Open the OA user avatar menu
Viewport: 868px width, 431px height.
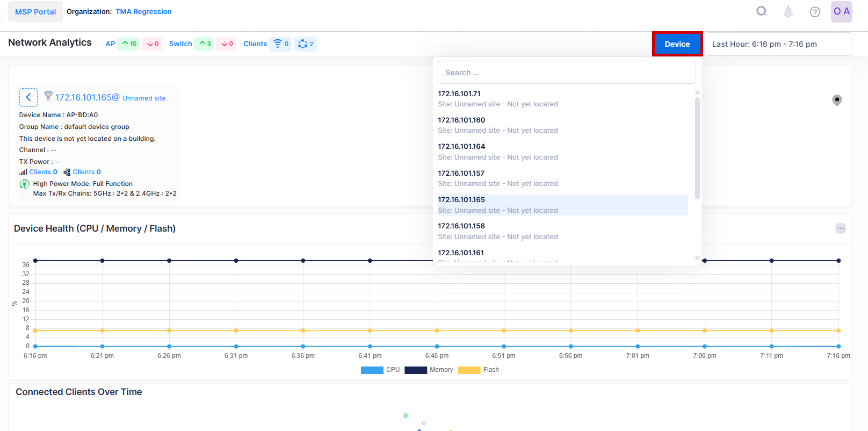(841, 11)
